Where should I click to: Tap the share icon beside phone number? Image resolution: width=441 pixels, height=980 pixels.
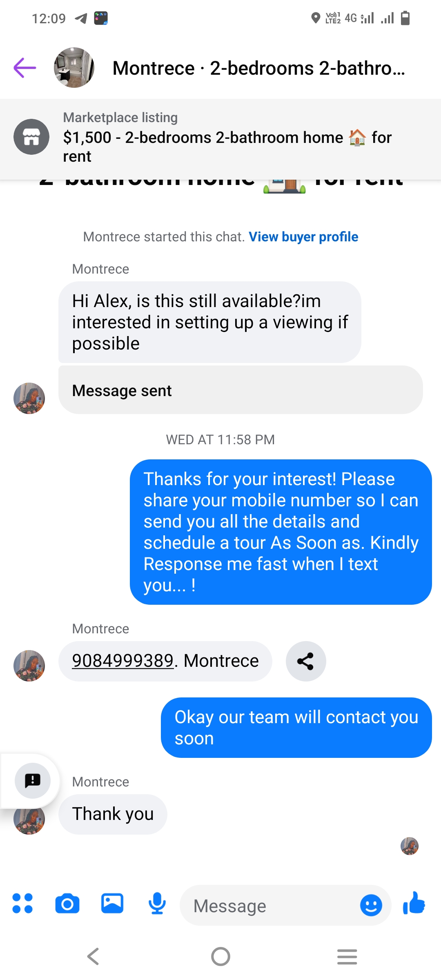306,661
